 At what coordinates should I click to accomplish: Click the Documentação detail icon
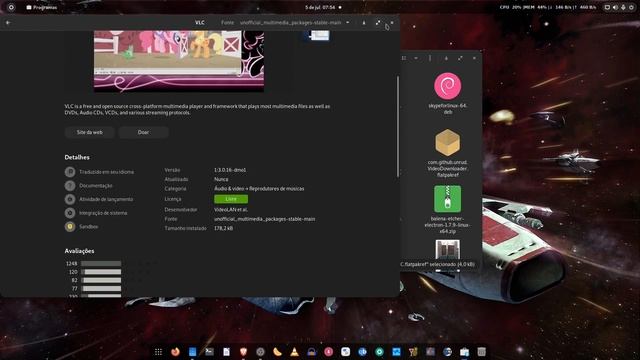(70, 186)
